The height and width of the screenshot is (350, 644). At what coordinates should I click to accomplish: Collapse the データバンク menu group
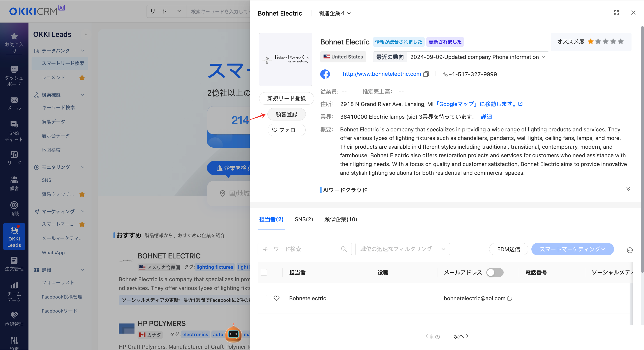click(x=83, y=51)
